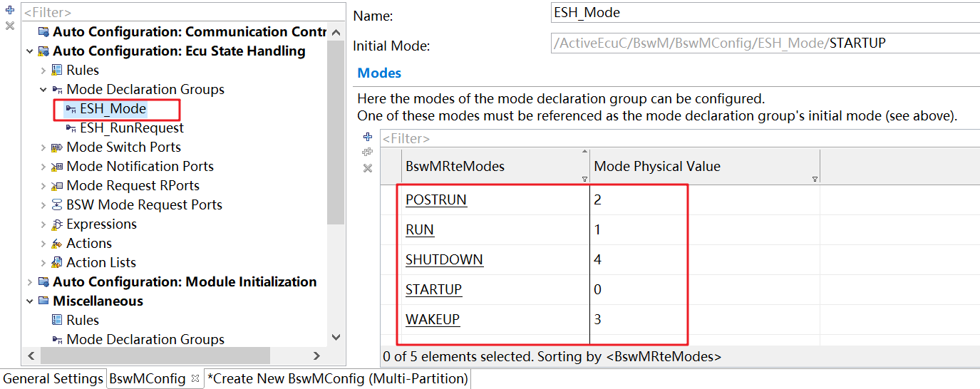980x389 pixels.
Task: Click the Mode Switch Ports icon in tree
Action: (x=57, y=147)
